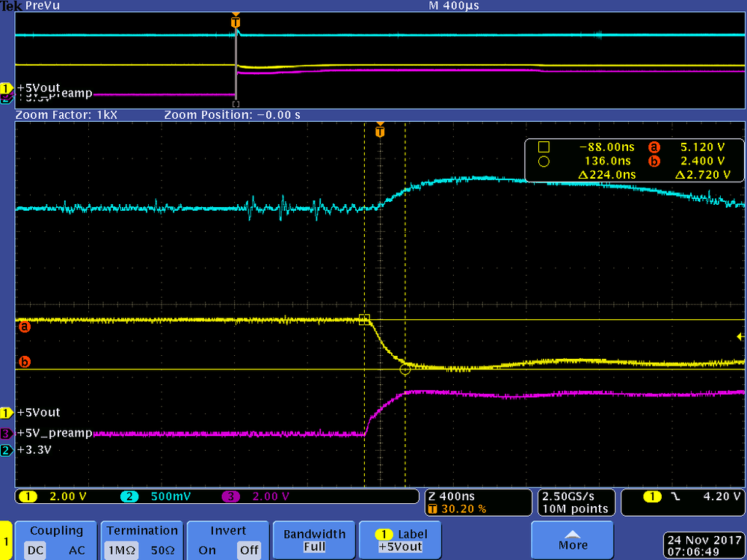The height and width of the screenshot is (560, 747).
Task: Turn Invert Off
Action: (x=249, y=550)
